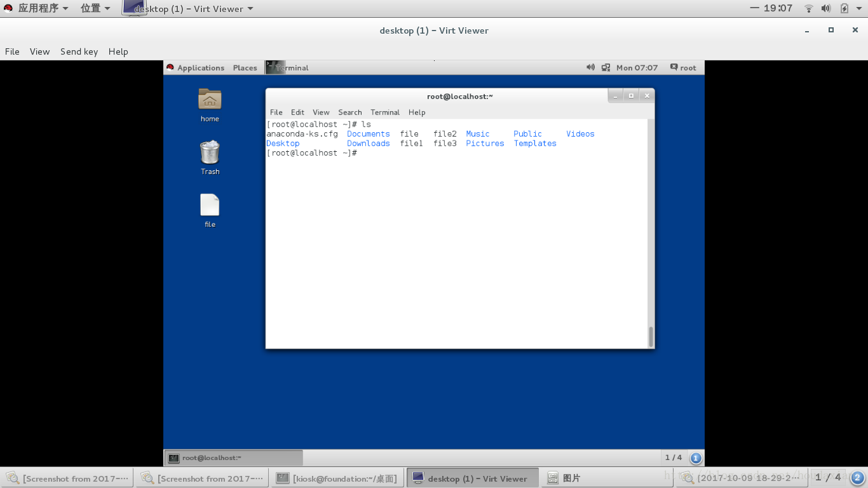Switch to desktop (1) - Virt Viewer taskbar item
This screenshot has width=868, height=488.
point(472,478)
